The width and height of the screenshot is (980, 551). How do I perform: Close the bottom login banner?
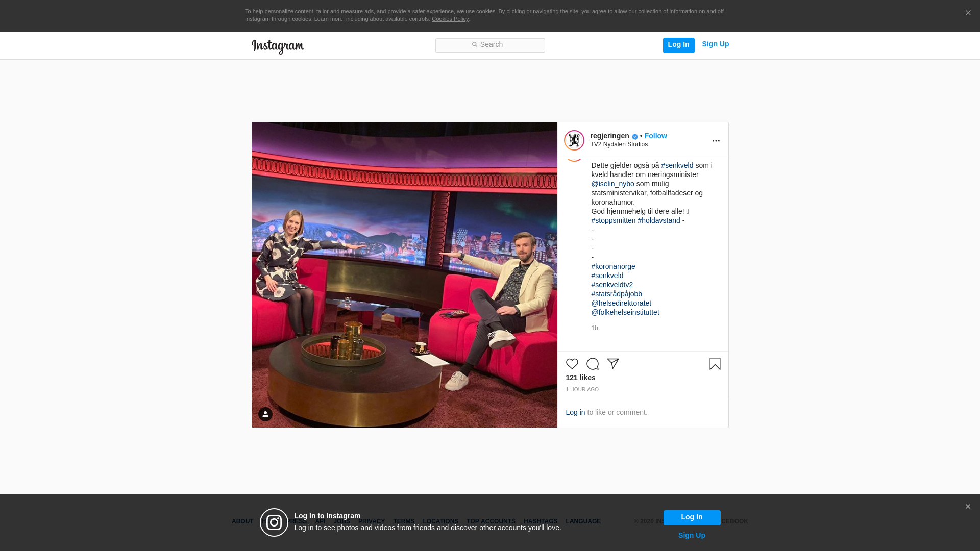pyautogui.click(x=968, y=507)
